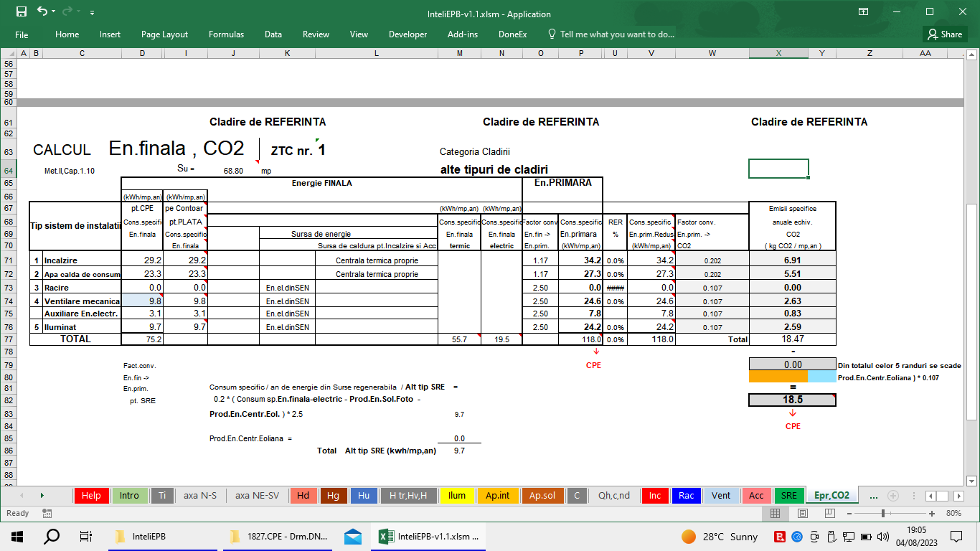
Task: Switch to the Formulas ribbon tab
Action: click(226, 34)
